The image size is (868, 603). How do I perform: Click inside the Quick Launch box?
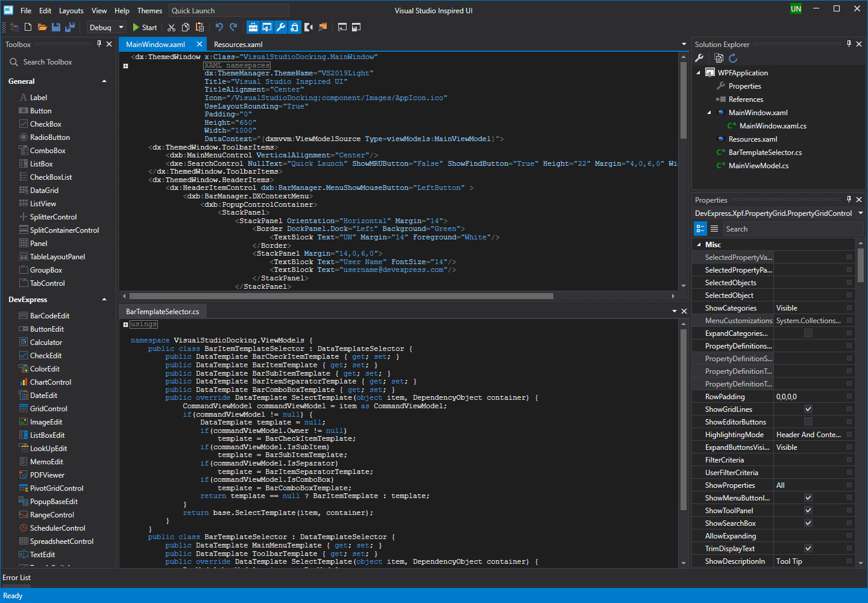tap(229, 10)
